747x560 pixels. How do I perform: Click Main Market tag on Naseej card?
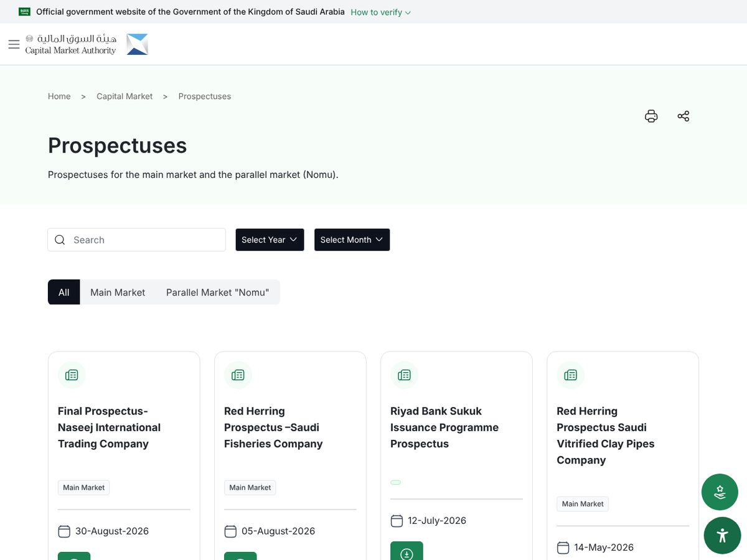pyautogui.click(x=83, y=488)
